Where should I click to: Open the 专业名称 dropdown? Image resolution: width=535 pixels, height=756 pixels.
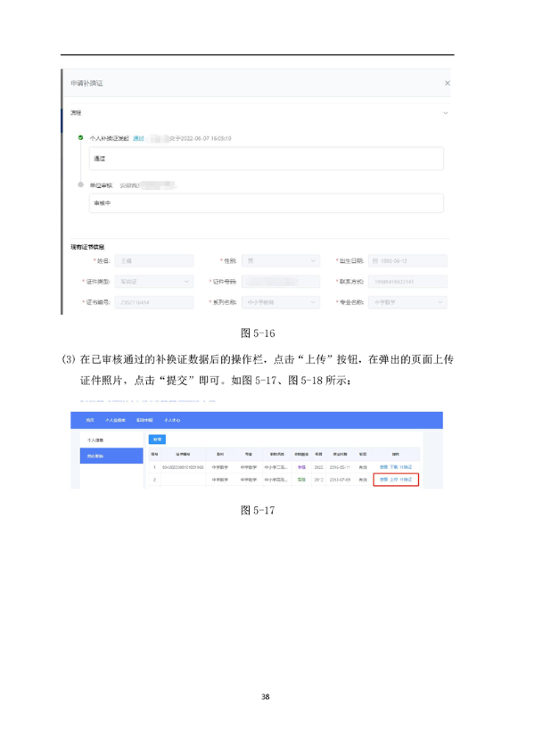tap(407, 302)
